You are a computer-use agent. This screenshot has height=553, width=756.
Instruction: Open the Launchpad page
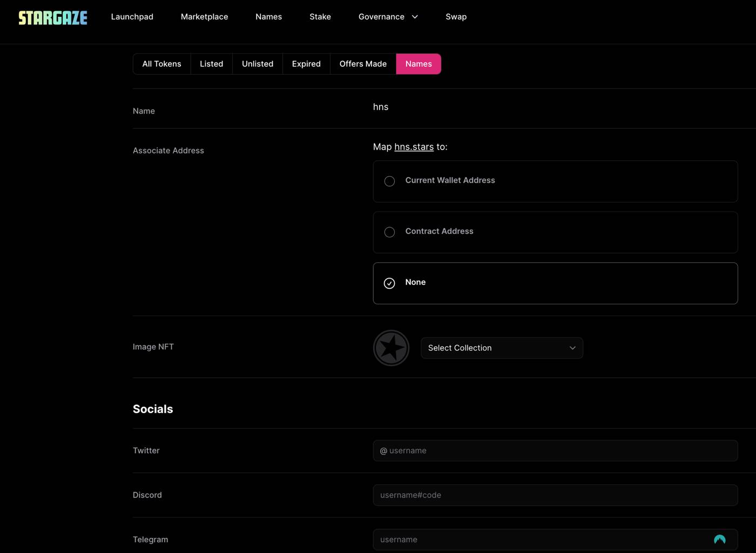click(x=132, y=17)
